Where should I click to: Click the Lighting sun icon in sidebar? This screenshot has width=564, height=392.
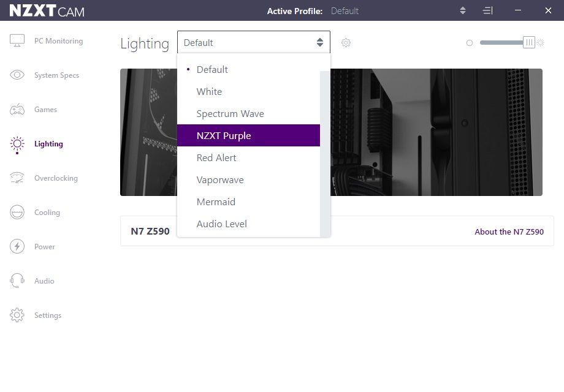pyautogui.click(x=17, y=145)
